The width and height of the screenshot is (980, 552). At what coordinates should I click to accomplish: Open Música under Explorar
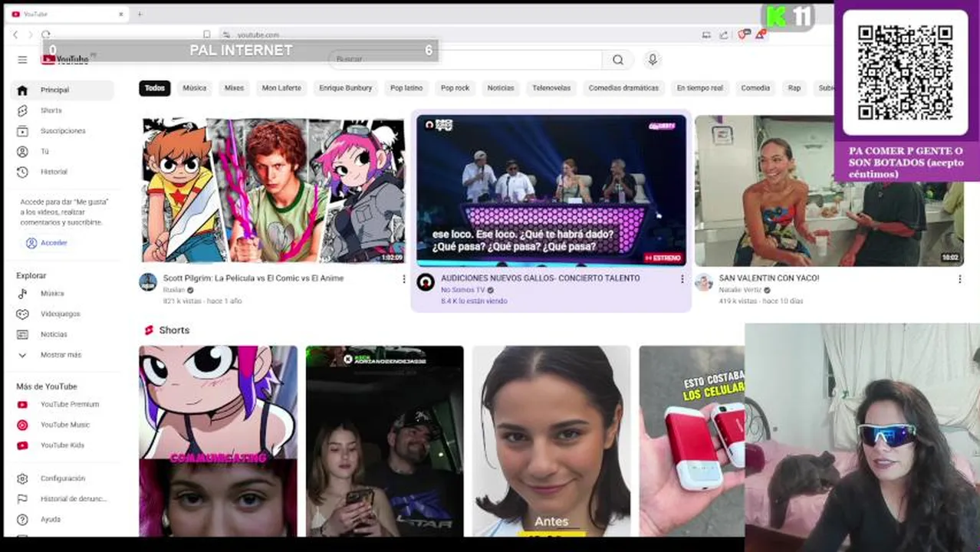pos(63,294)
